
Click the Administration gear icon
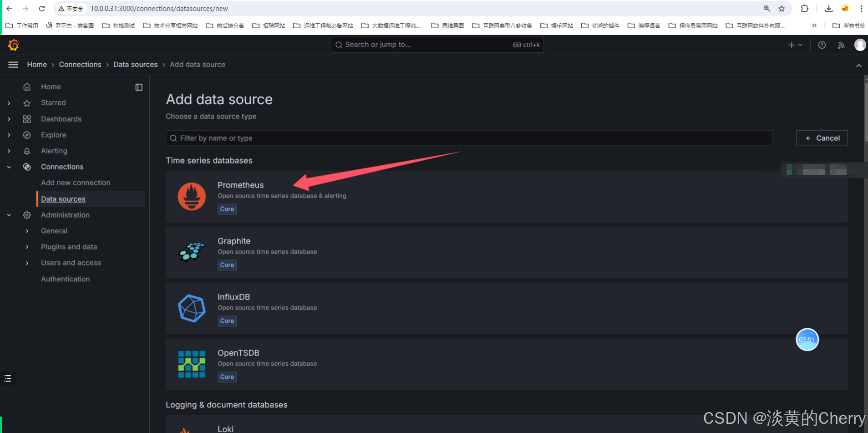[27, 215]
